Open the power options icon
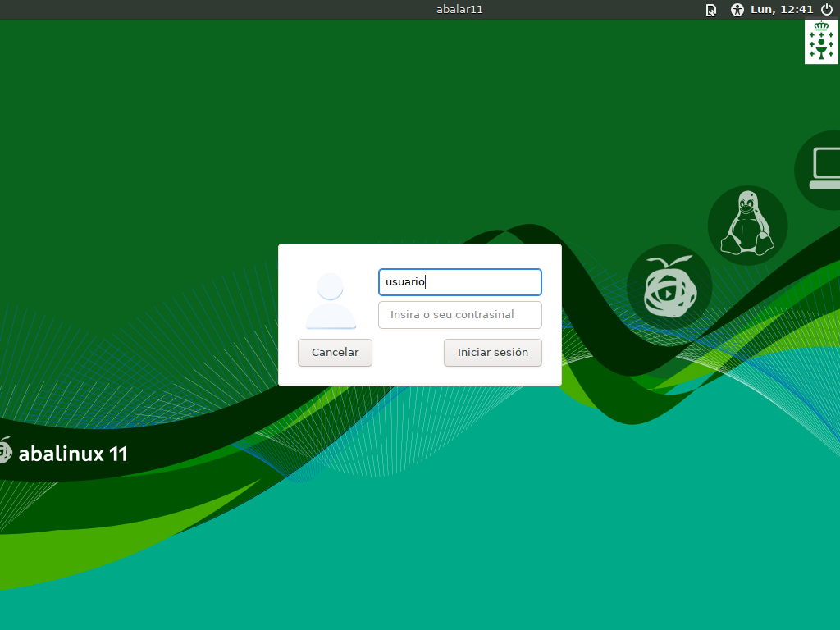The width and height of the screenshot is (840, 630). [827, 10]
